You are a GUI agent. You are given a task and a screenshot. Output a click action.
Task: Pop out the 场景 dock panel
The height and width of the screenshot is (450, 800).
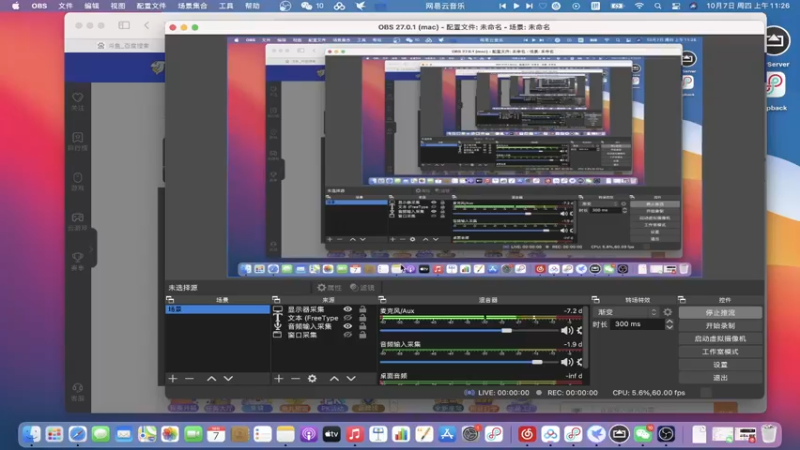[170, 300]
